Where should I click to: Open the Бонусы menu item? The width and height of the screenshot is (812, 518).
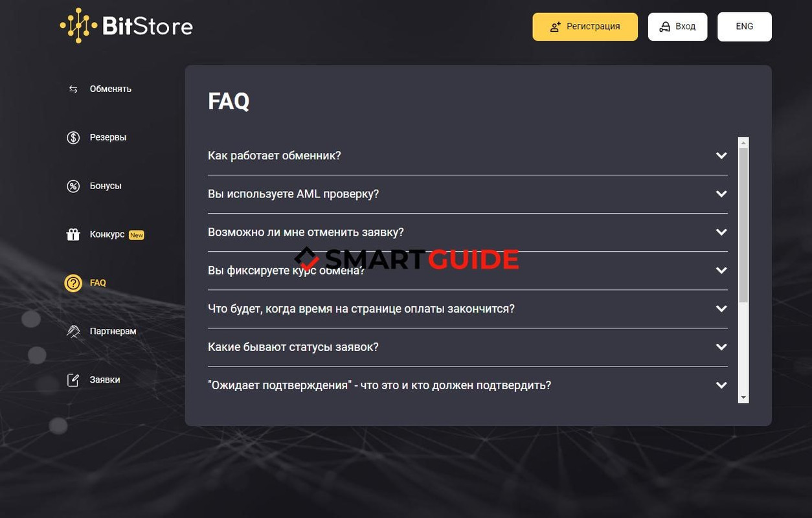point(106,186)
